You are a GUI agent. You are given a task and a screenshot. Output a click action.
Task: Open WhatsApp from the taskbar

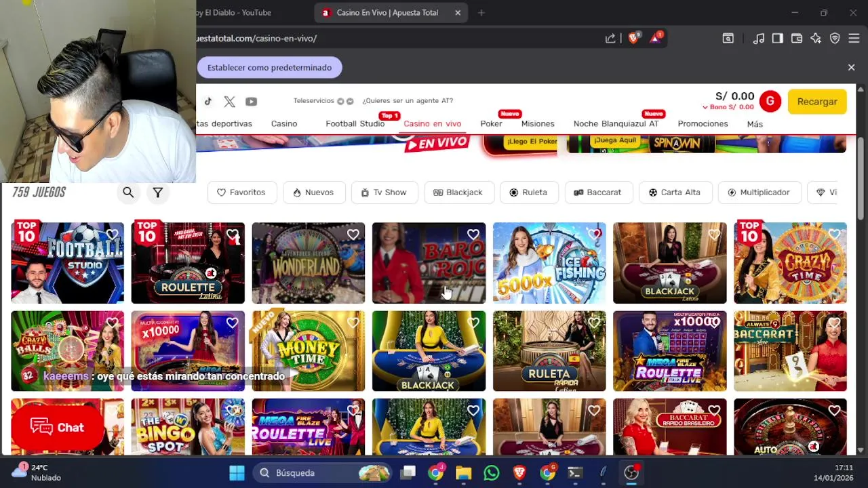tap(492, 473)
